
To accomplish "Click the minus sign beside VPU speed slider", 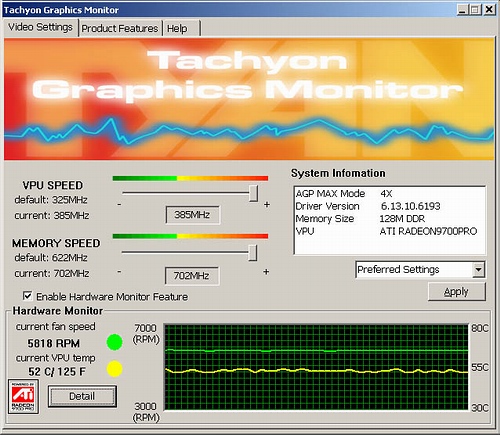I will (119, 204).
